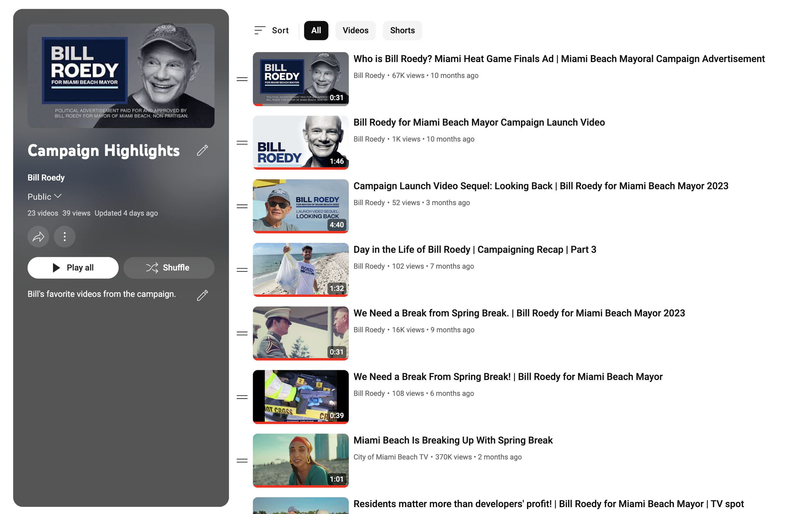
Task: Open title We Need a Break From Spring Break!
Action: click(508, 377)
